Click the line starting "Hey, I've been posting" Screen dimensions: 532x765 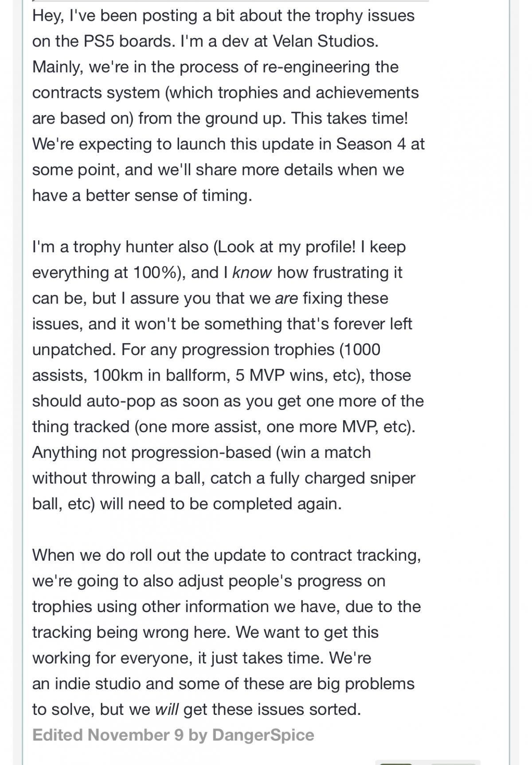(x=223, y=16)
